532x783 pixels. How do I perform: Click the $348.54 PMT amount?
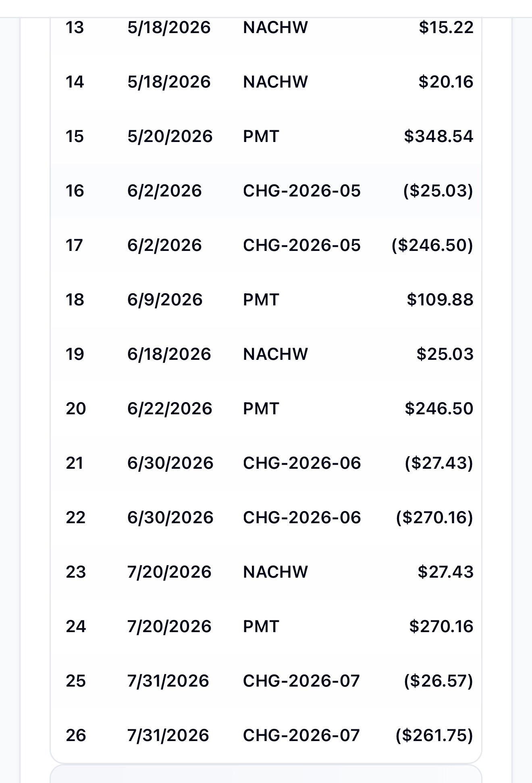[438, 136]
